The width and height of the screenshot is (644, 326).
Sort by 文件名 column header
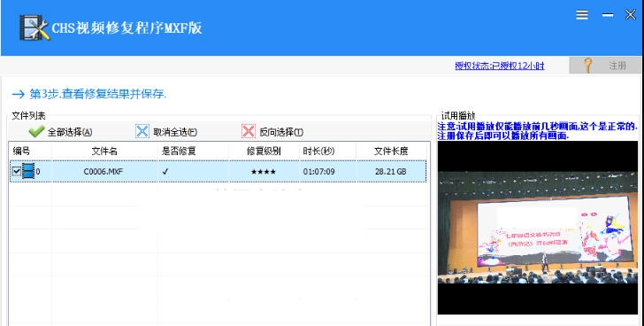point(104,151)
